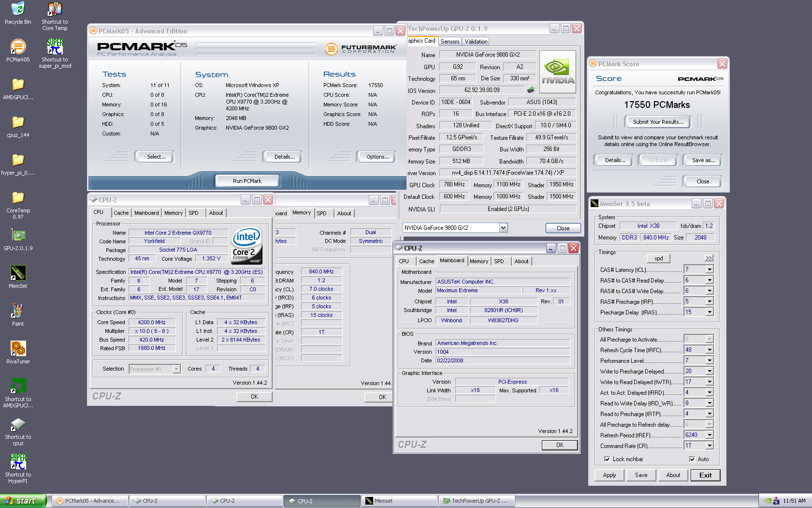The width and height of the screenshot is (812, 508).
Task: Open Precharge Delay (tRAS) dropdown
Action: 710,312
